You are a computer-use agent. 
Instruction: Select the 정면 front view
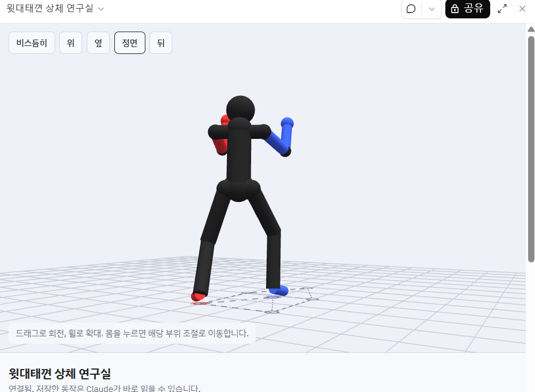pyautogui.click(x=130, y=43)
